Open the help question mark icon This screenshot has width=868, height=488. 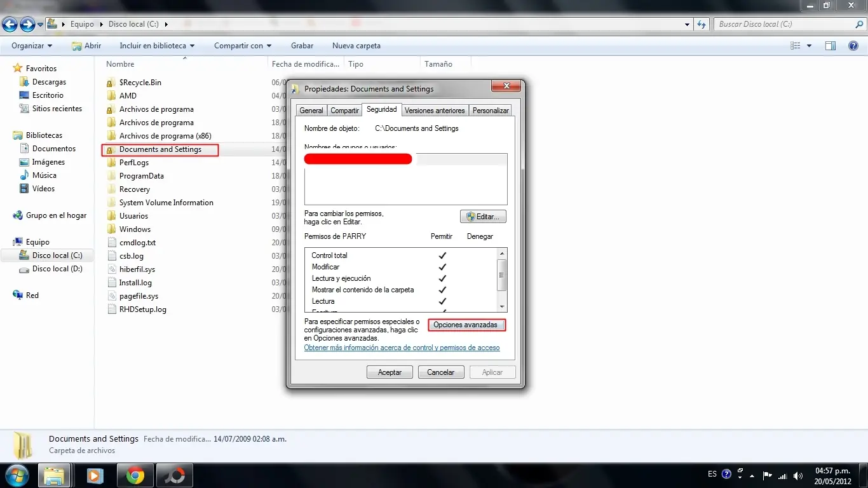click(854, 46)
